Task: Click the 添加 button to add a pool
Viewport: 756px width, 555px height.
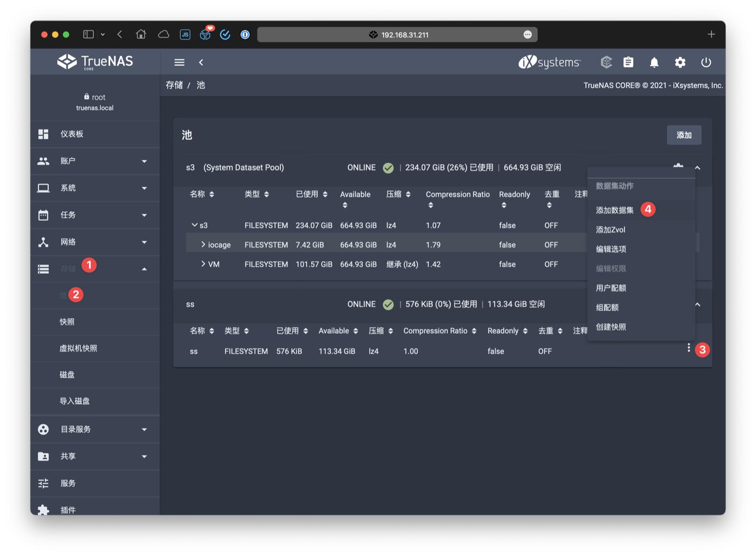Action: pyautogui.click(x=684, y=135)
